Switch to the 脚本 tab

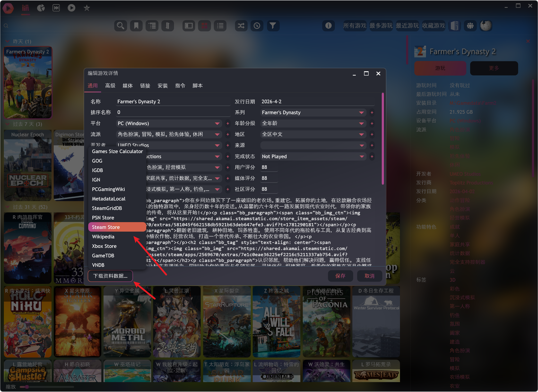(x=198, y=86)
